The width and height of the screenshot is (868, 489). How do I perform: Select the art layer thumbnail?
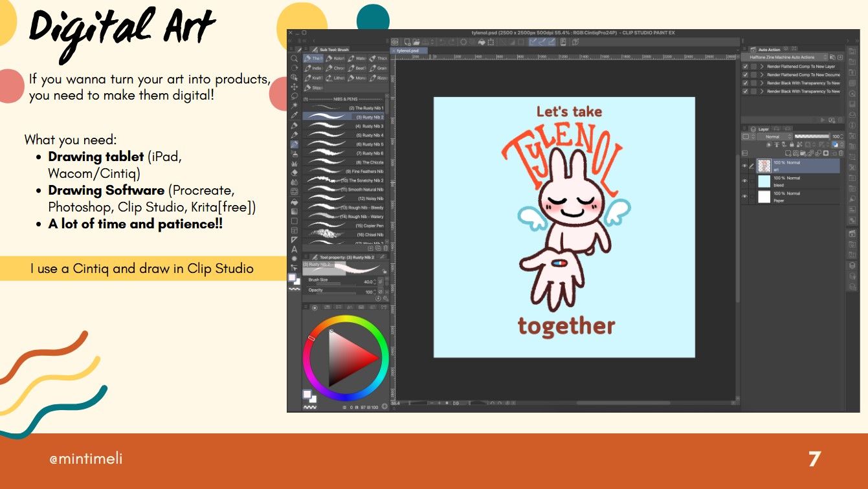pos(764,166)
